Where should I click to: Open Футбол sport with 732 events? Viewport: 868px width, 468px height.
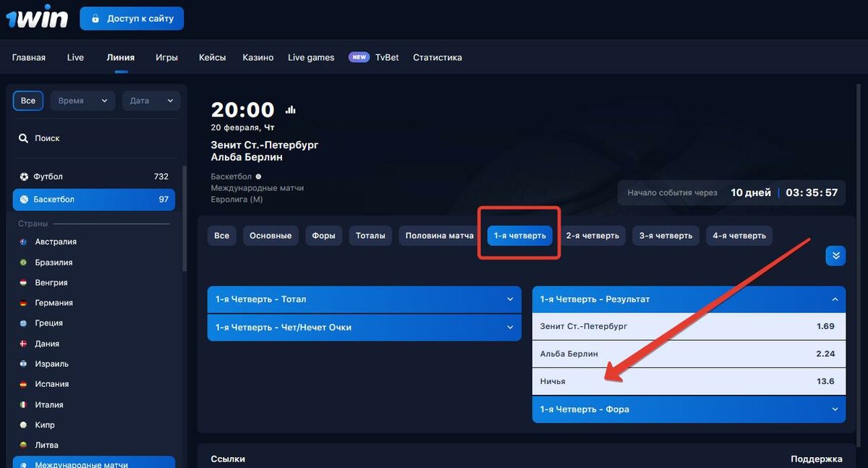click(x=94, y=176)
